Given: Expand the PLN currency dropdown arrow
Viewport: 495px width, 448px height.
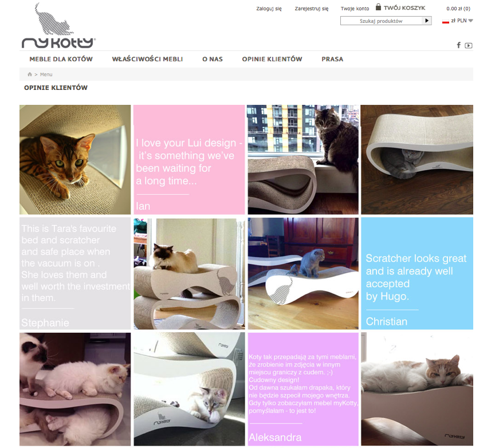Looking at the screenshot, I should tap(470, 21).
